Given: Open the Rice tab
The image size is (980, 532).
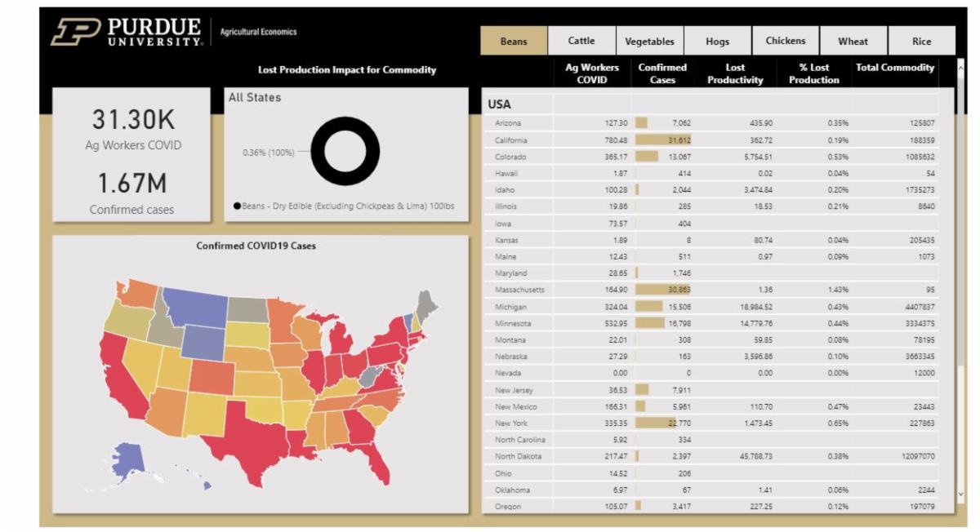Looking at the screenshot, I should [921, 41].
